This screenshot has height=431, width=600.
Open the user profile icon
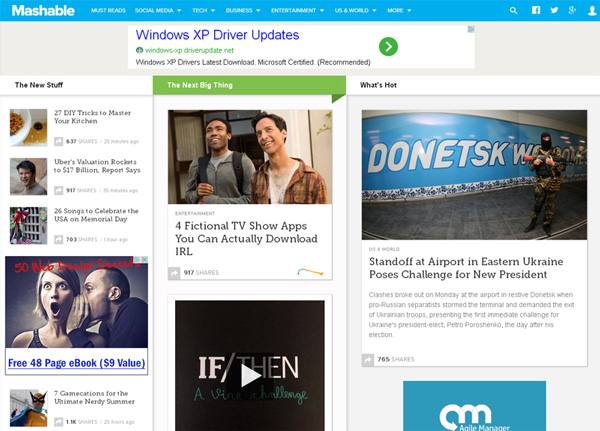592,11
